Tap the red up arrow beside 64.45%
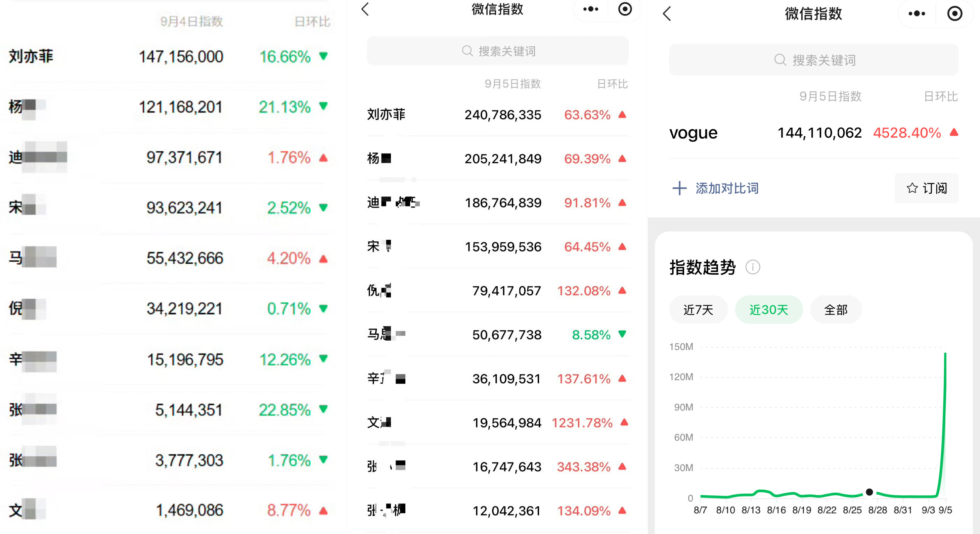980x534 pixels. coord(622,247)
